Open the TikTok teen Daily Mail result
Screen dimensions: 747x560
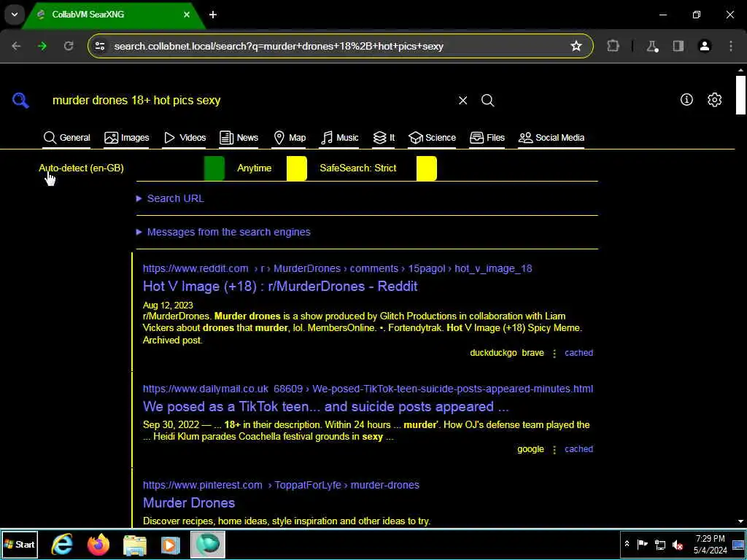coord(325,407)
